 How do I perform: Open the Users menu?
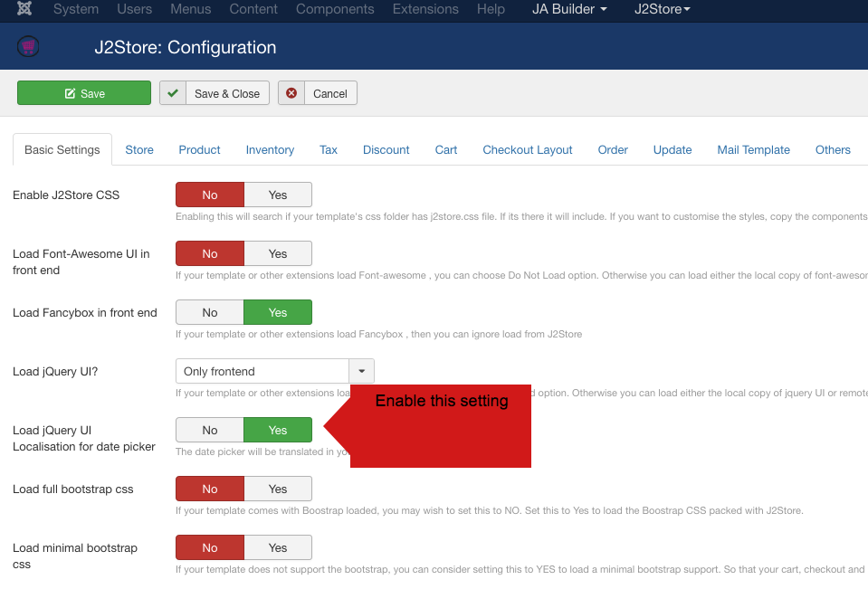(135, 9)
